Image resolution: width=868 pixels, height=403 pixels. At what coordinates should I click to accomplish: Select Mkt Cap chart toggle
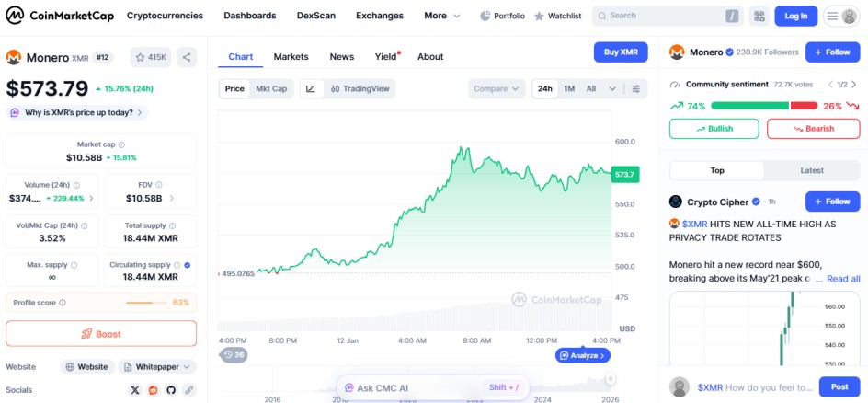pyautogui.click(x=271, y=88)
